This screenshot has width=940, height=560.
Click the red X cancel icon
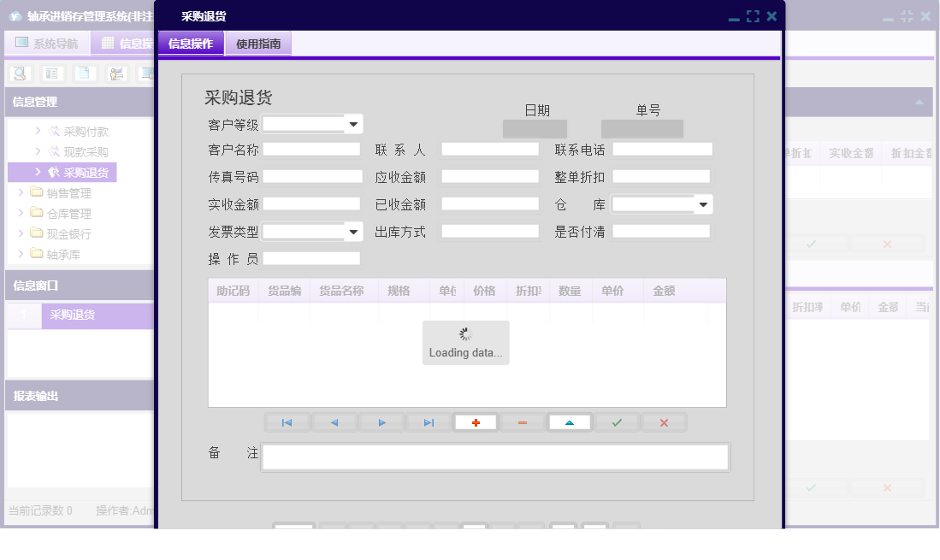coord(664,421)
